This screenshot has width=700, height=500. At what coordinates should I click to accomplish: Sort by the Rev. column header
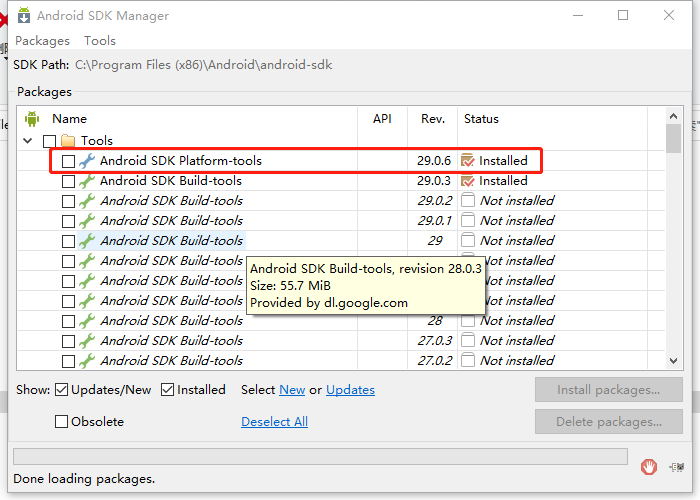[433, 119]
